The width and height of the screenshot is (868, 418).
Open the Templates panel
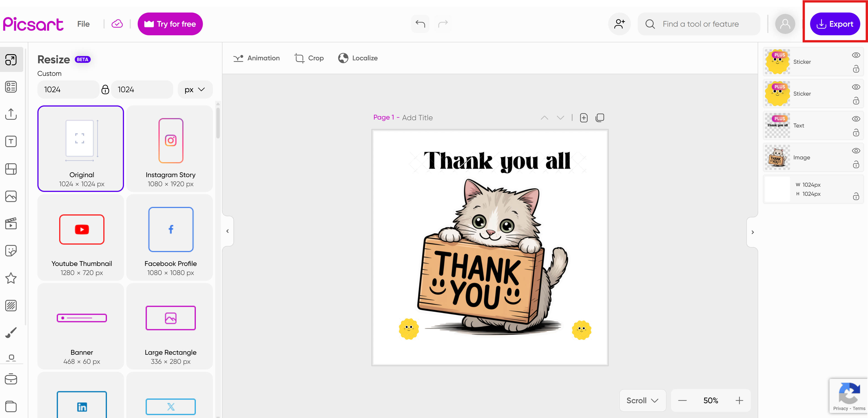pos(11,87)
